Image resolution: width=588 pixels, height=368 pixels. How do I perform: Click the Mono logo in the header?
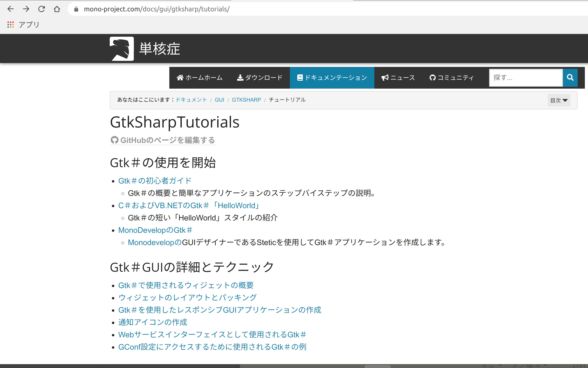click(x=122, y=49)
